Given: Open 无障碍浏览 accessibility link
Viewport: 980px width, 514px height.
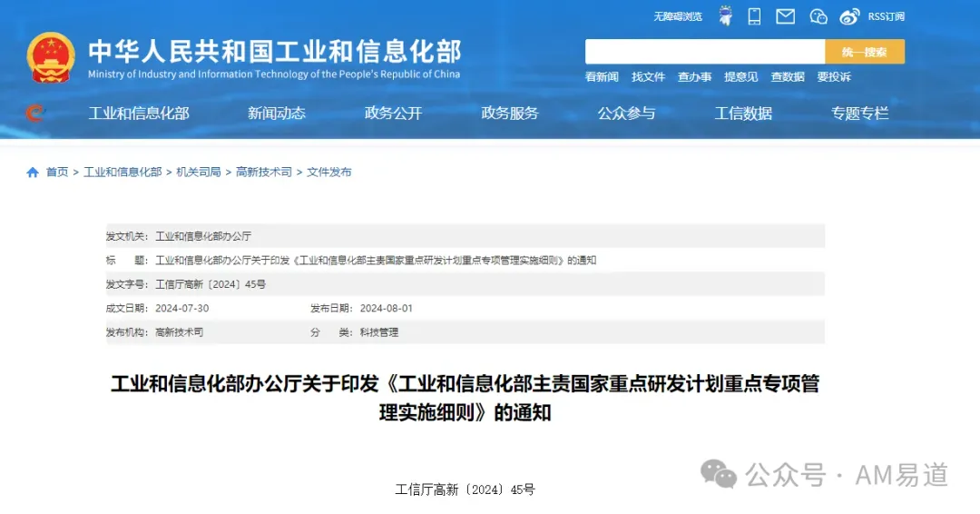Looking at the screenshot, I should tap(678, 16).
